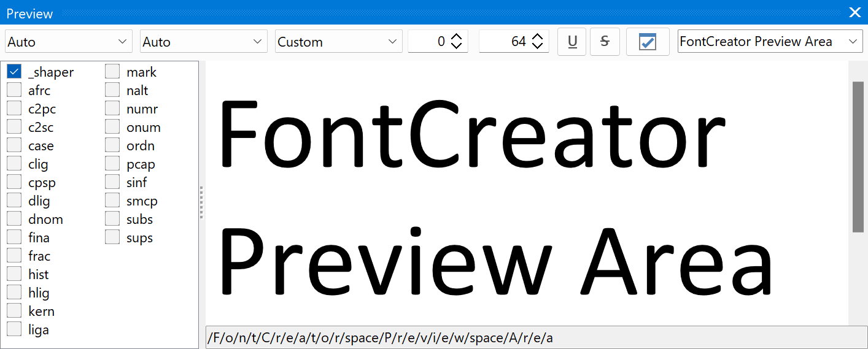Uncheck the _shaper feature
Screen dimensions: 868x349
coord(14,72)
